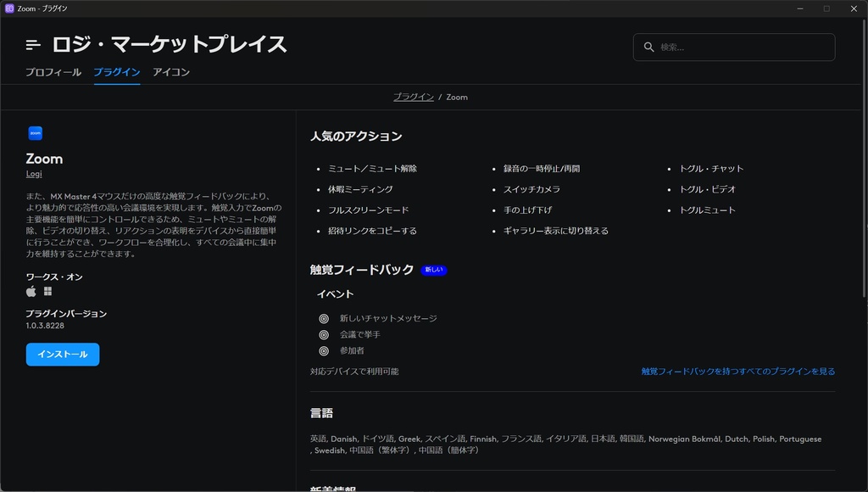This screenshot has width=868, height=492.
Task: Open 触覚フィードバックを持つすべてのプラグインを見る link
Action: (737, 372)
